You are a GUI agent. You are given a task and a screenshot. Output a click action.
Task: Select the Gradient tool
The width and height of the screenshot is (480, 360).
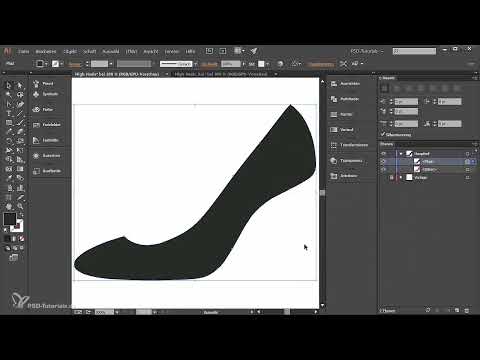click(20, 169)
